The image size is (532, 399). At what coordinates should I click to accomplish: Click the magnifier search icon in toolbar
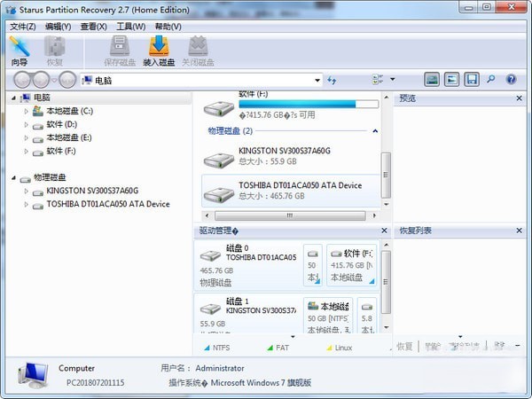[491, 80]
